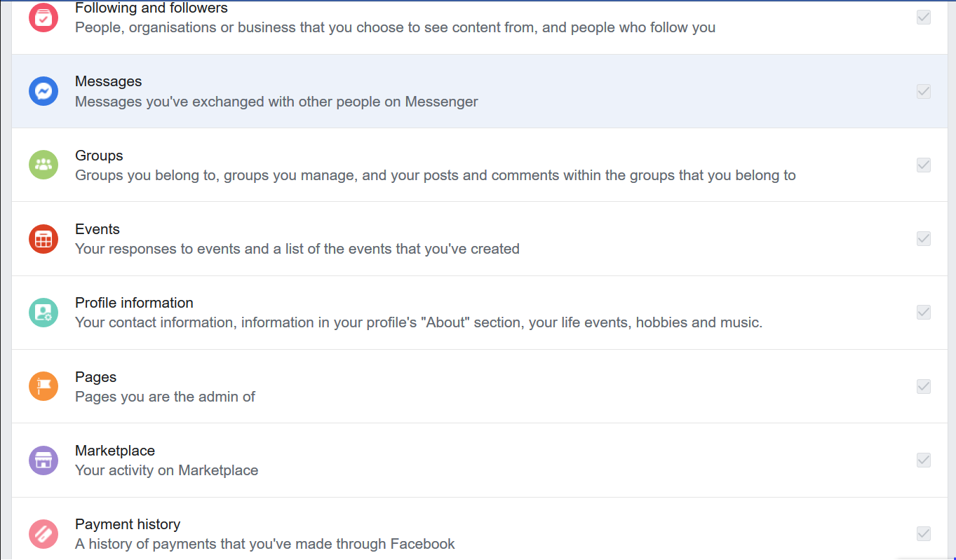Toggle the Payment history checkbox
This screenshot has width=956, height=560.
coord(924,533)
